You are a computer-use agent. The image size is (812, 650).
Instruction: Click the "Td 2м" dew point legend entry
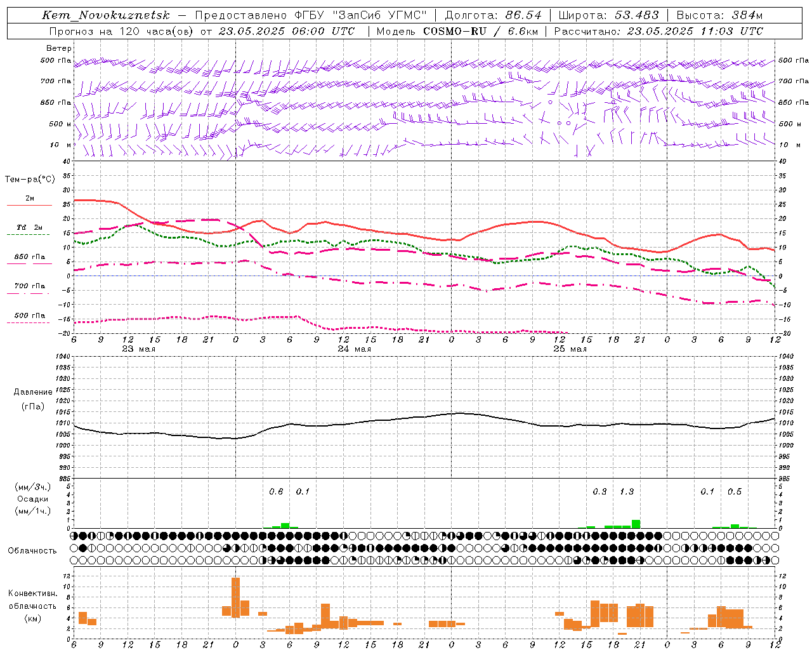coord(30,227)
